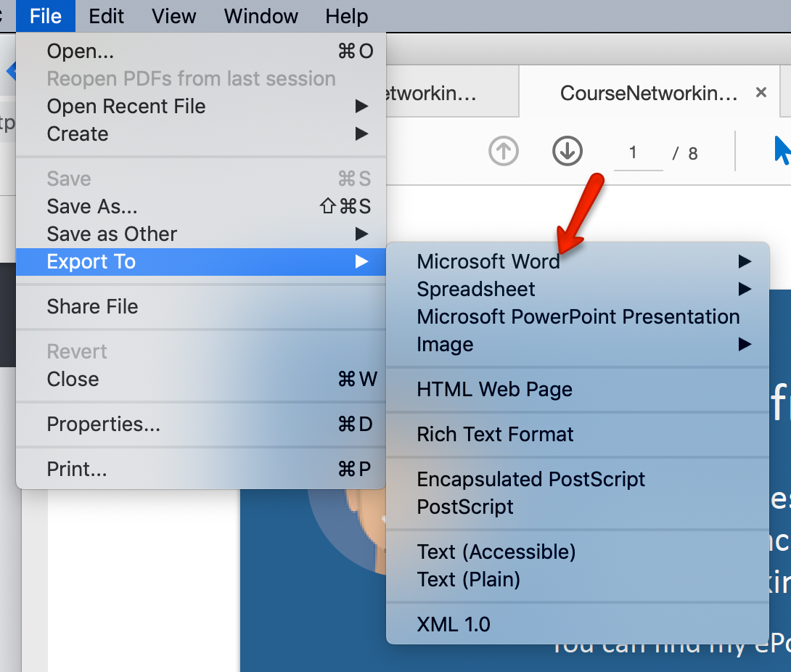Open the Window menu
This screenshot has height=672, width=791.
(261, 16)
